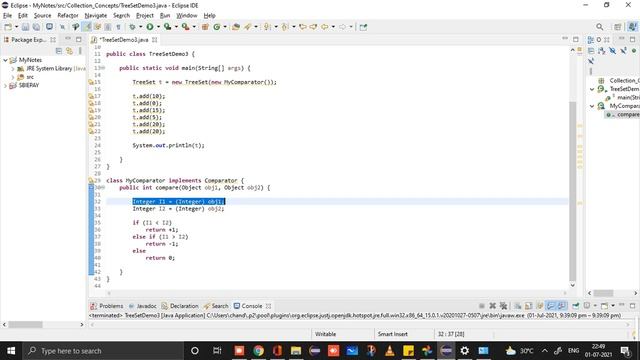Open the Navigate menu

coord(96,16)
